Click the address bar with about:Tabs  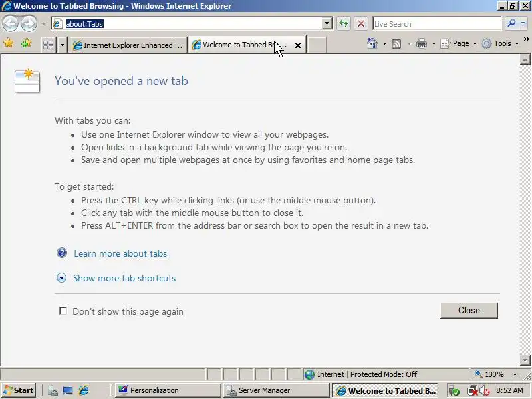tap(187, 24)
